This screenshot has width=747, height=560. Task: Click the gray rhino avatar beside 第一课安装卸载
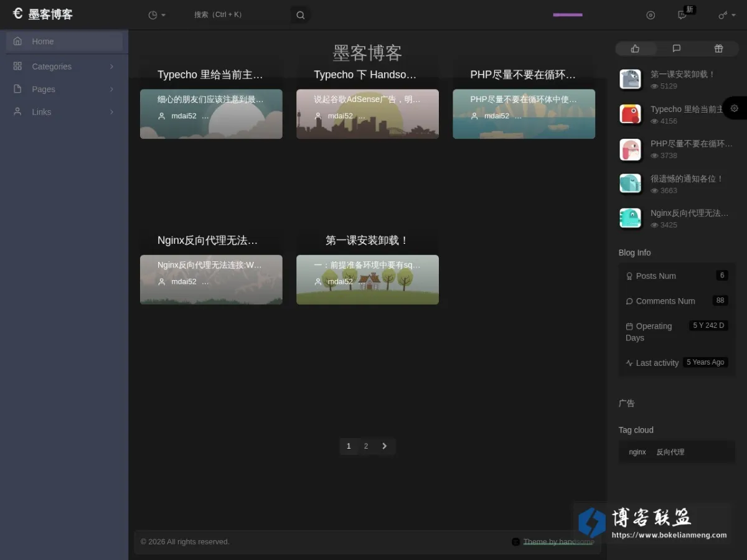click(631, 80)
